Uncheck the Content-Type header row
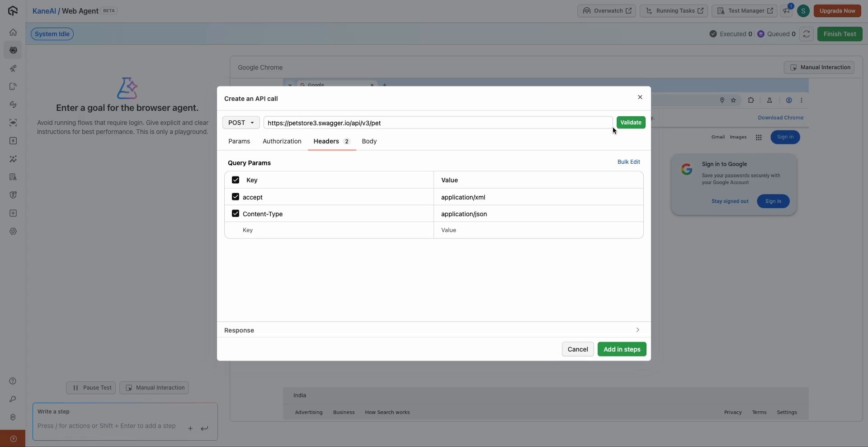 pyautogui.click(x=236, y=213)
